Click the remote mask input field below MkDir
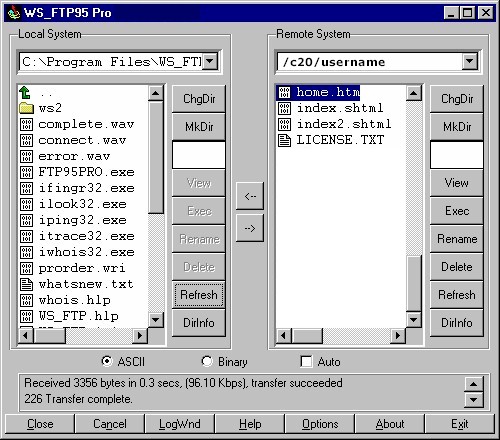This screenshot has height=440, width=500. [457, 155]
